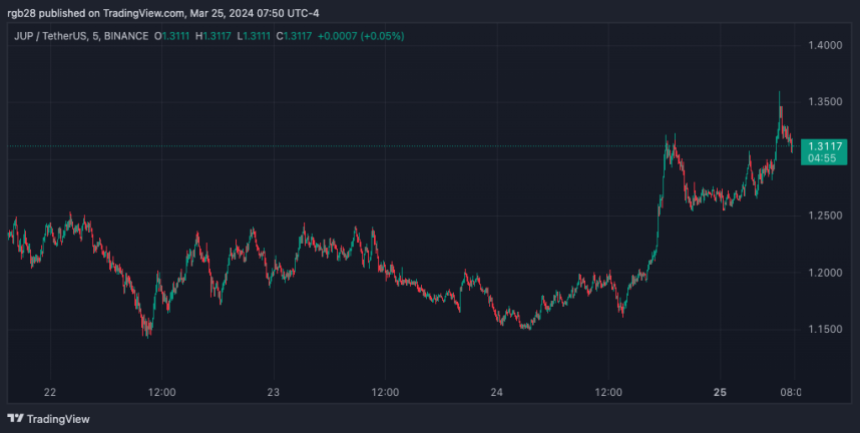860x433 pixels.
Task: Click the date 22 on the time axis
Action: coord(50,392)
